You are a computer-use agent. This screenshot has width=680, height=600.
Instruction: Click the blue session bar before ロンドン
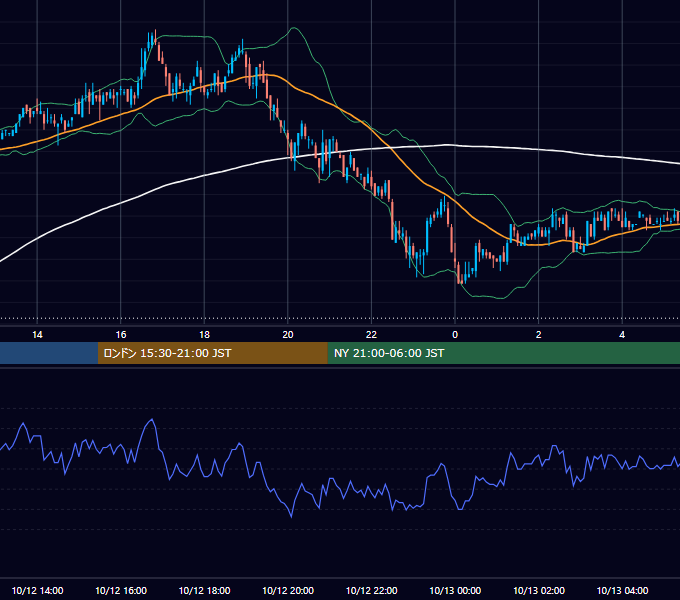click(49, 353)
